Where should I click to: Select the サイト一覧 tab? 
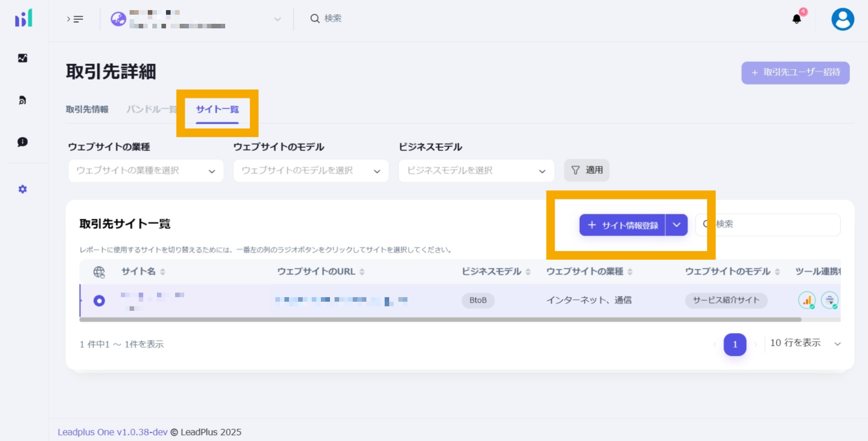[x=217, y=109]
